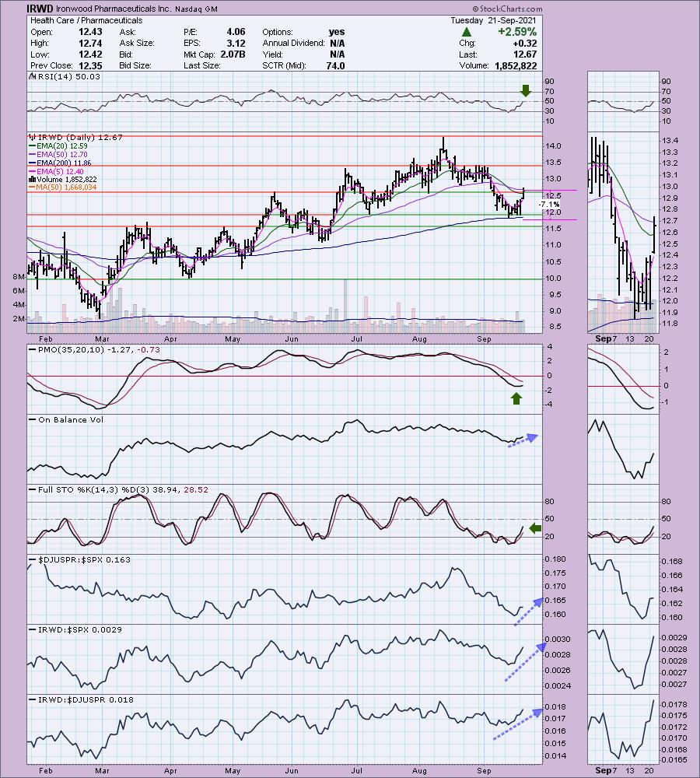Select the EMA(5) 12.40 legend entry
Image resolution: width=700 pixels, height=778 pixels.
[x=57, y=171]
